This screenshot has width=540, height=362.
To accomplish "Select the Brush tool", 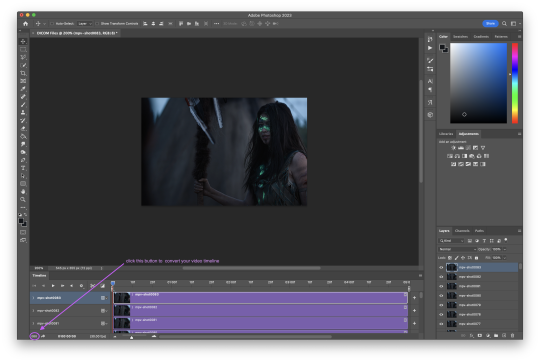I will point(23,105).
